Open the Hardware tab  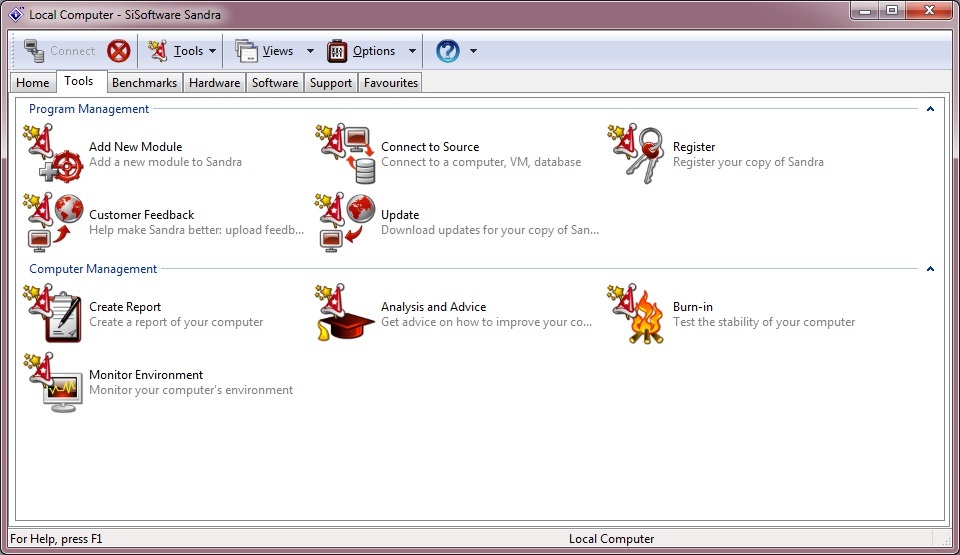pyautogui.click(x=214, y=83)
